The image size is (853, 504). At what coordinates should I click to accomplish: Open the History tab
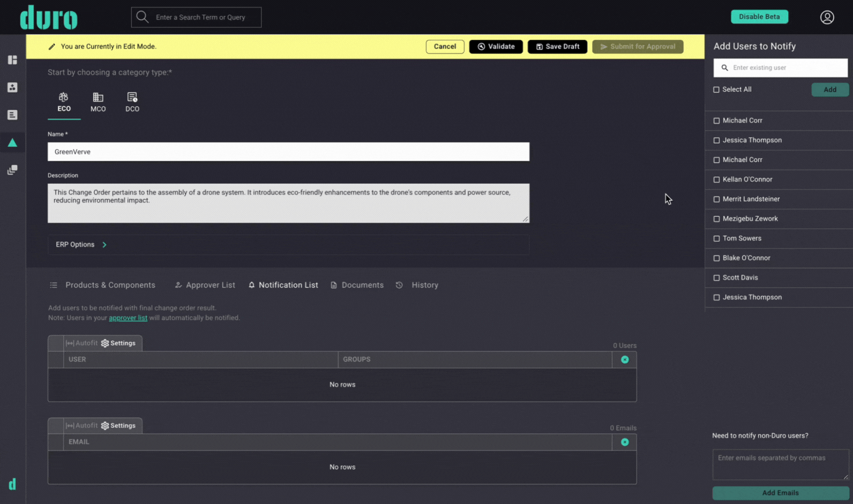417,285
